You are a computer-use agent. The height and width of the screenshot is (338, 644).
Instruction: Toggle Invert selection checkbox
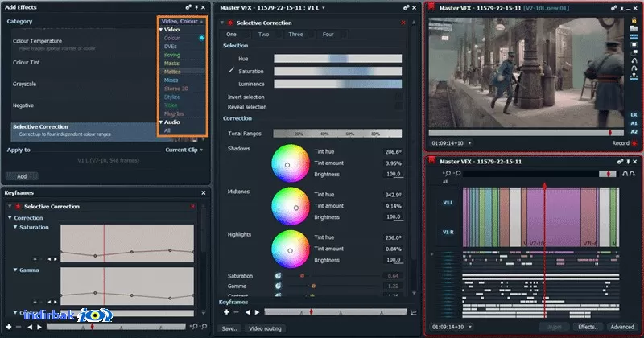coord(398,97)
